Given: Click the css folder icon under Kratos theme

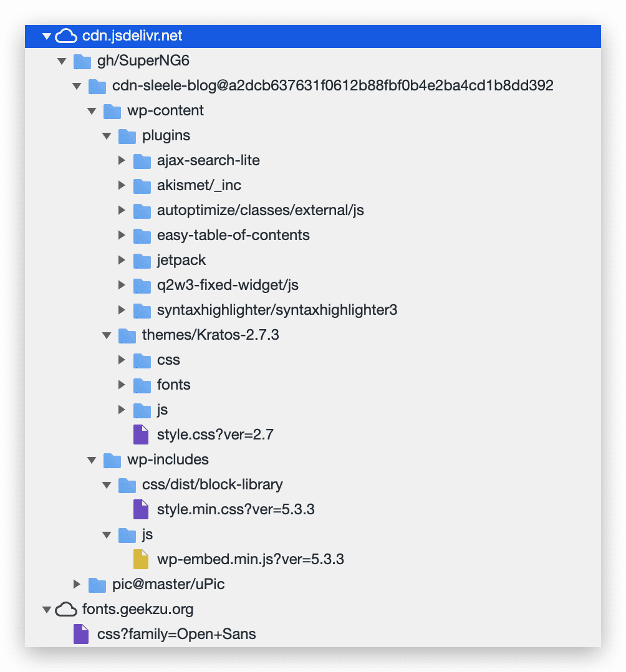Looking at the screenshot, I should [142, 360].
